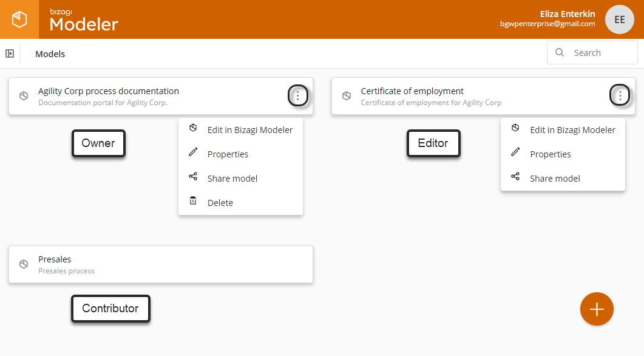Click the Search input field
The height and width of the screenshot is (356, 644).
click(592, 53)
